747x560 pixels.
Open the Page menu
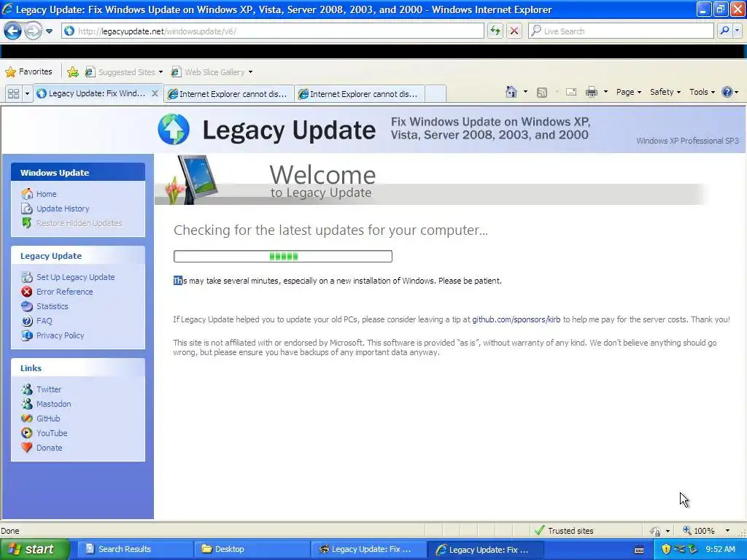(628, 92)
